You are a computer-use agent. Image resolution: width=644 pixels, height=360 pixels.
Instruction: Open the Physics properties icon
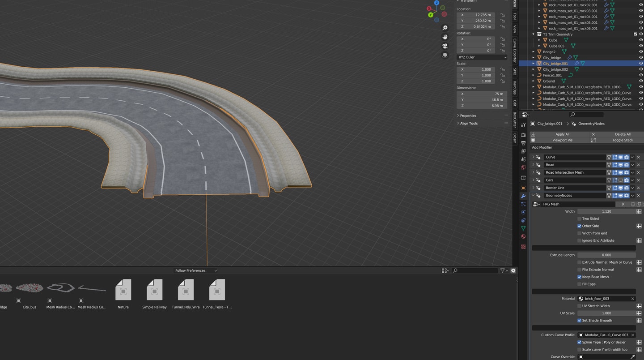[x=523, y=212]
